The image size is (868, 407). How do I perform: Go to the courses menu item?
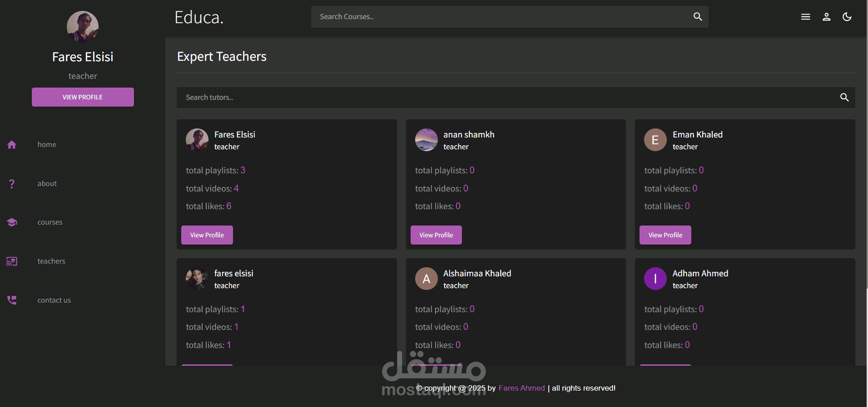click(x=50, y=222)
